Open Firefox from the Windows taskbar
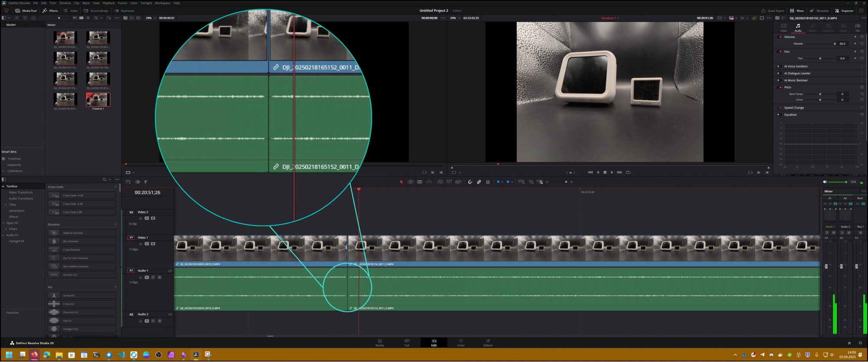The height and width of the screenshot is (362, 868). [x=34, y=355]
